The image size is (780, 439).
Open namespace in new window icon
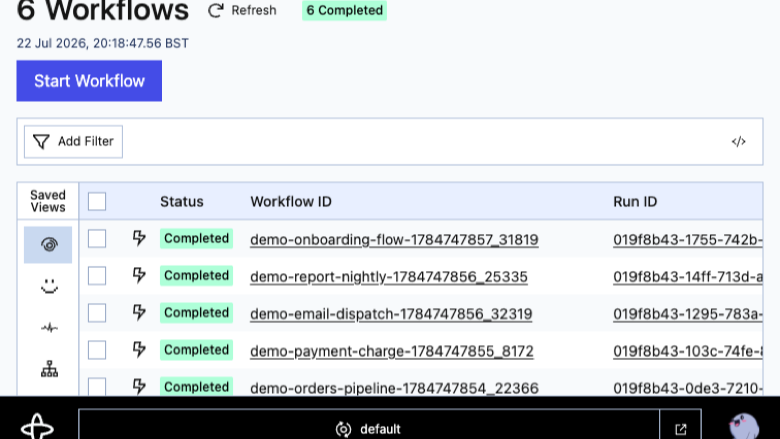(681, 429)
